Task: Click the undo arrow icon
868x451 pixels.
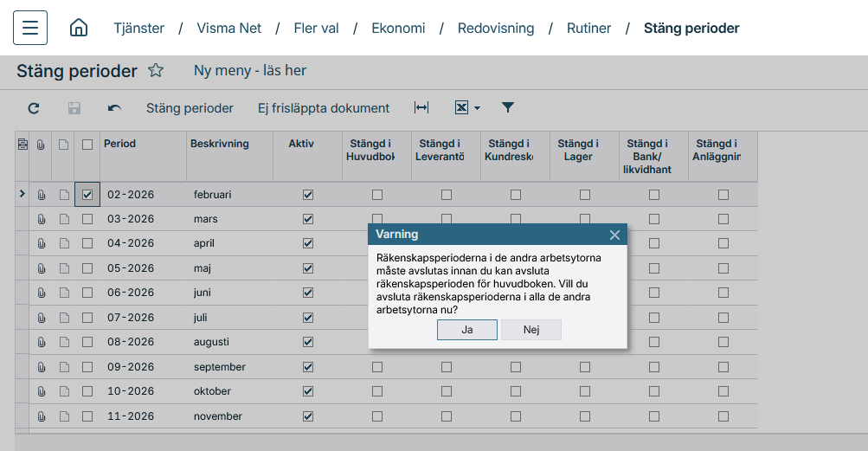Action: [x=114, y=108]
